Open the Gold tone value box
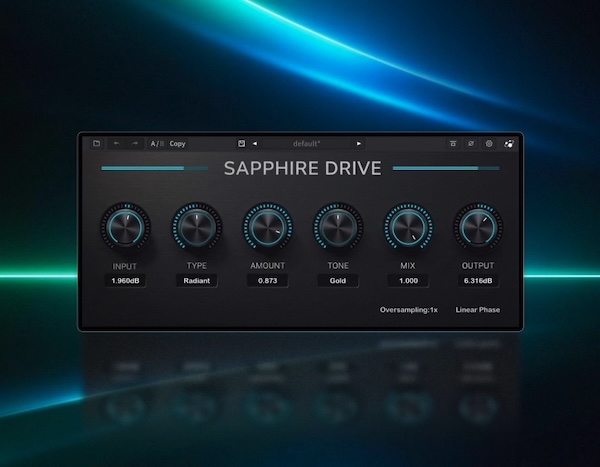 coord(338,281)
